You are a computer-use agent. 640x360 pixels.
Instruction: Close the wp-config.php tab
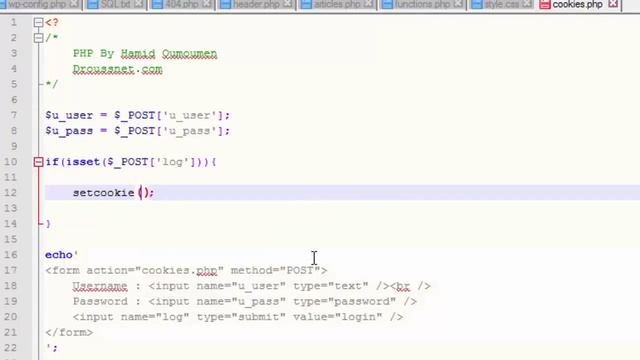(74, 4)
